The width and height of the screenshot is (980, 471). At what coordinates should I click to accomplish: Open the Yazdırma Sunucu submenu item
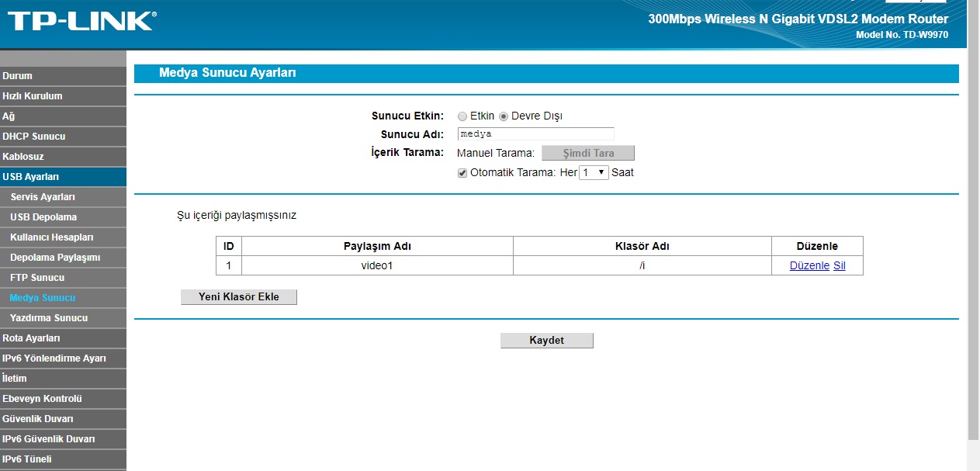pyautogui.click(x=63, y=318)
